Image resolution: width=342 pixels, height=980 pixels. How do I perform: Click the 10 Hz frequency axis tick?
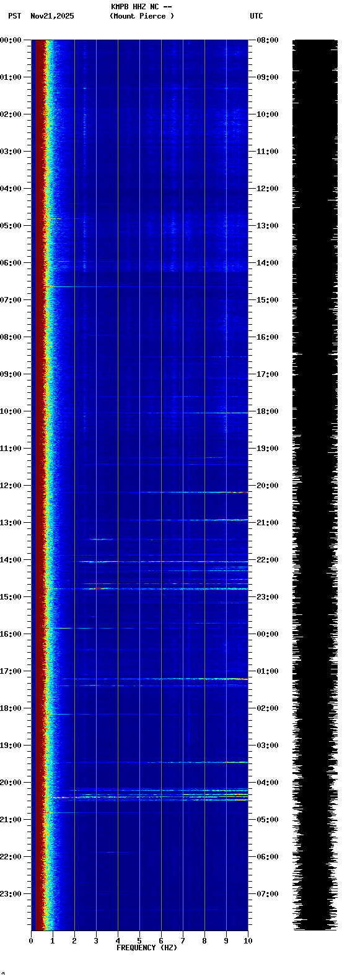click(x=248, y=941)
